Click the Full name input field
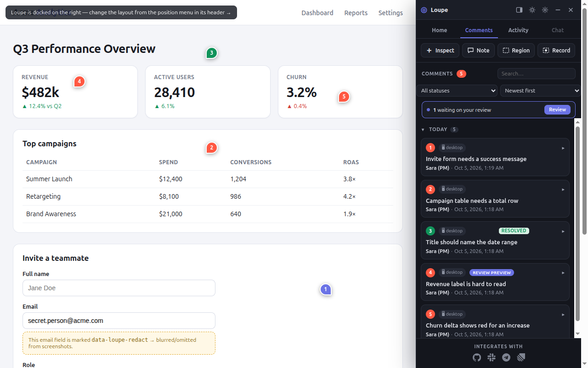 (x=119, y=288)
